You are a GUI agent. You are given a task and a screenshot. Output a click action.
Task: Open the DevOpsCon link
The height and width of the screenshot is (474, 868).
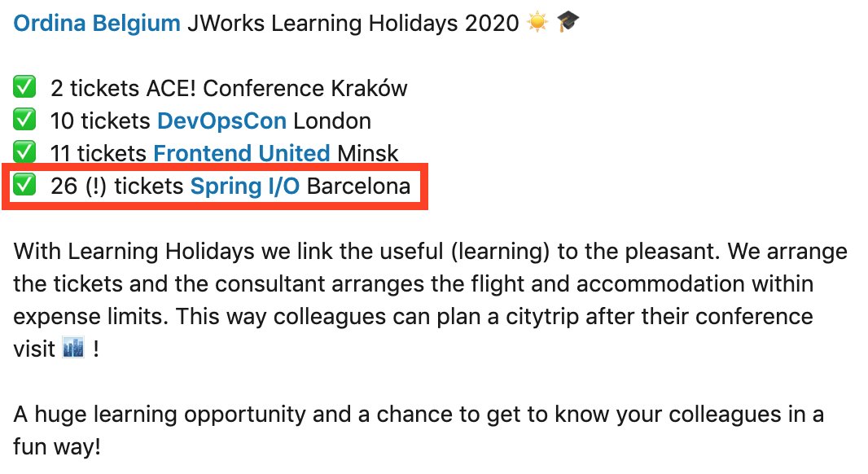coord(222,121)
